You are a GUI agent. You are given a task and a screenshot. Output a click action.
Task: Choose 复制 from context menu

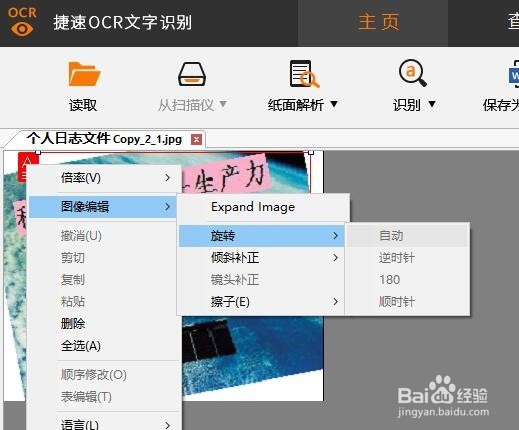tap(104, 280)
